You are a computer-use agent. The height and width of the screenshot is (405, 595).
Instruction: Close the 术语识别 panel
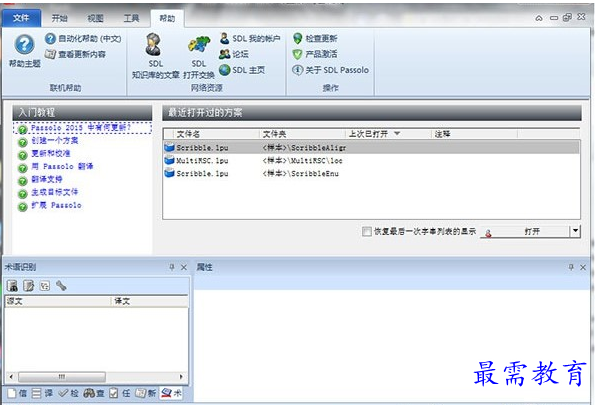184,267
